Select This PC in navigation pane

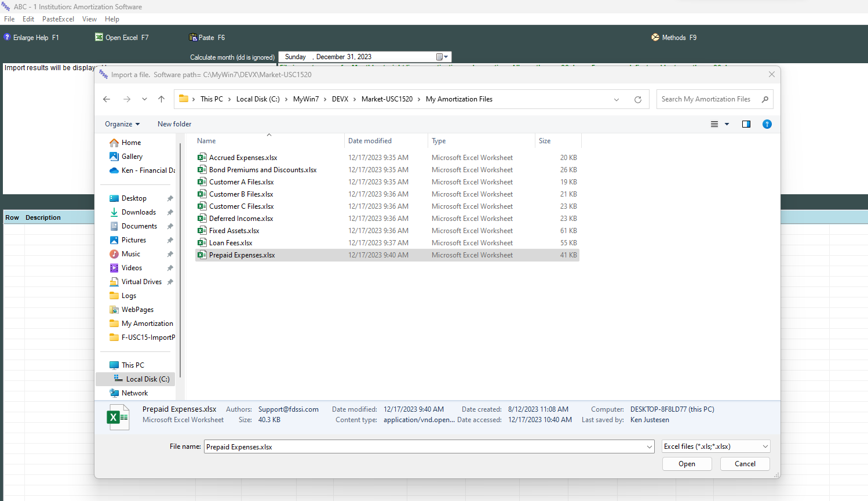[x=133, y=365]
